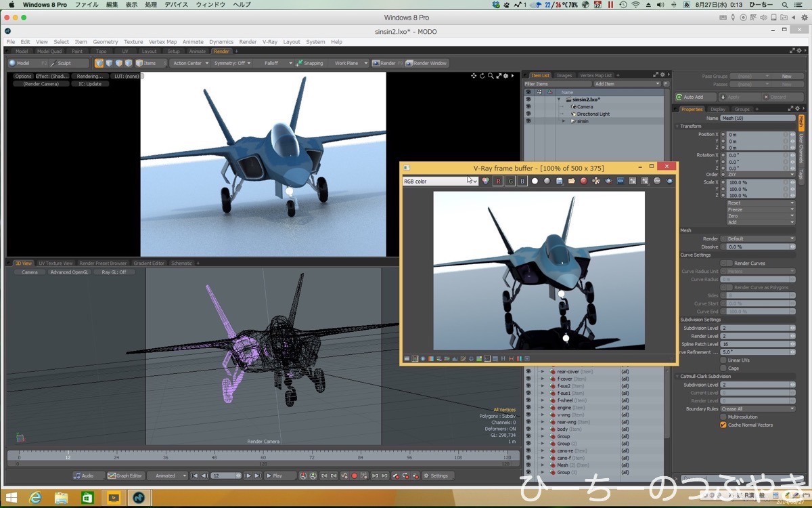Click the Subdivision Level value slider
812x508 pixels.
coord(754,328)
